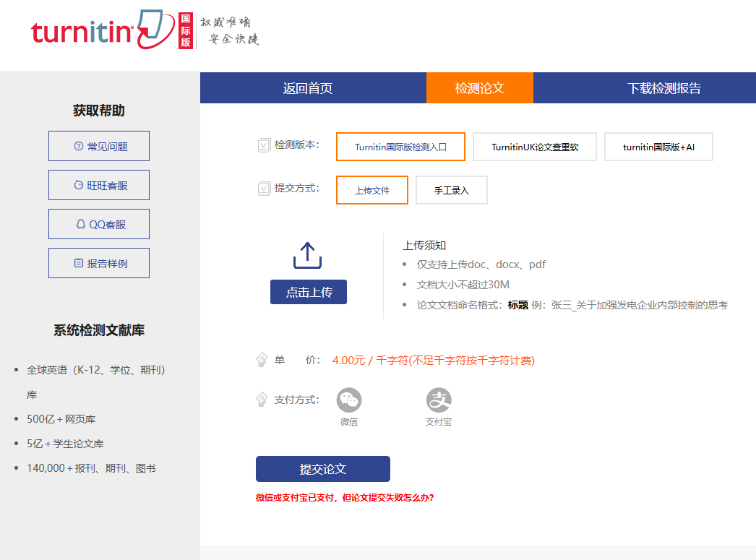Choose 上传文件 submission method
Screen dimensions: 756x560
tap(372, 190)
